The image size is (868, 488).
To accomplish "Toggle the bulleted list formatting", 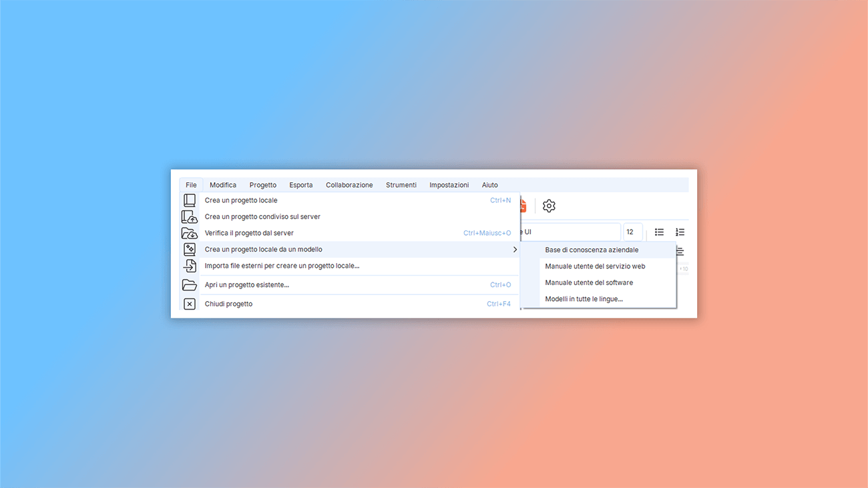I will (x=659, y=232).
